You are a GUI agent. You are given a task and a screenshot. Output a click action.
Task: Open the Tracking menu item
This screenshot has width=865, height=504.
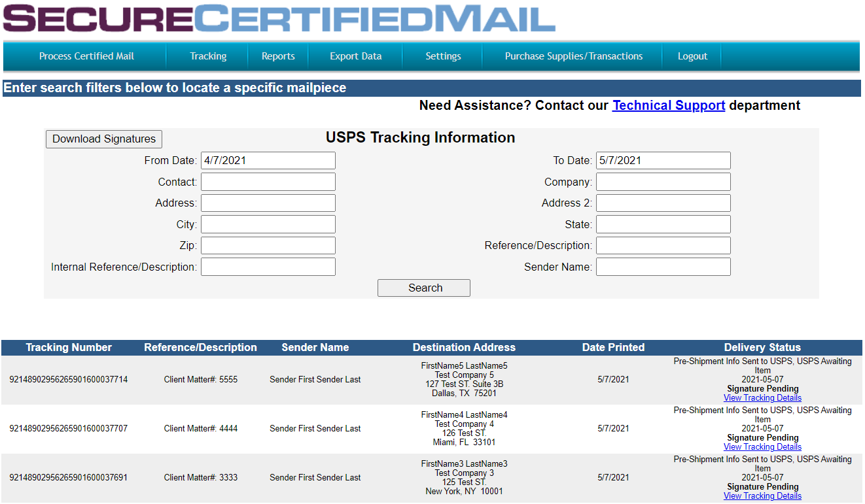(x=208, y=56)
